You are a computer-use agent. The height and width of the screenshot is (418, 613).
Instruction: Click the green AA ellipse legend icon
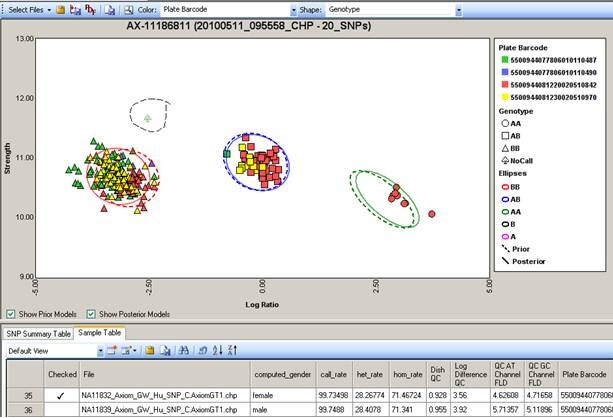505,212
